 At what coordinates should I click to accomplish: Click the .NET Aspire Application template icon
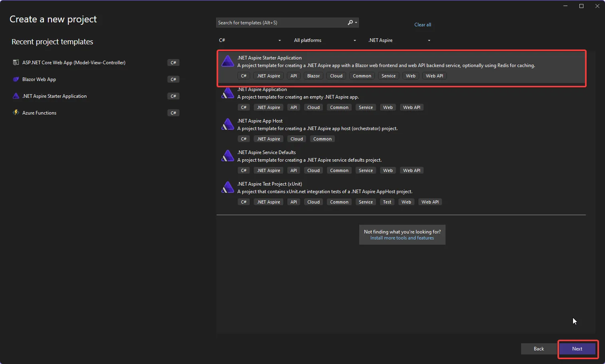click(228, 93)
